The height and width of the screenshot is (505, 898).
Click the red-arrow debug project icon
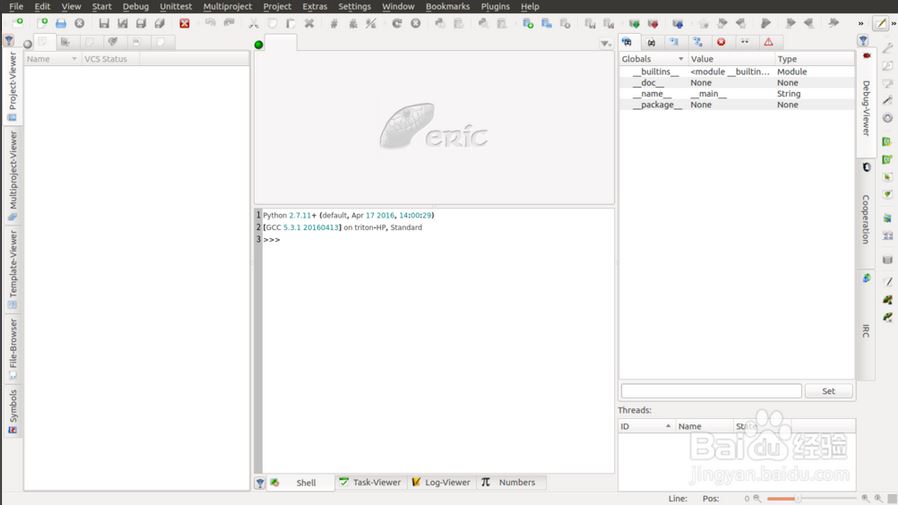(653, 23)
